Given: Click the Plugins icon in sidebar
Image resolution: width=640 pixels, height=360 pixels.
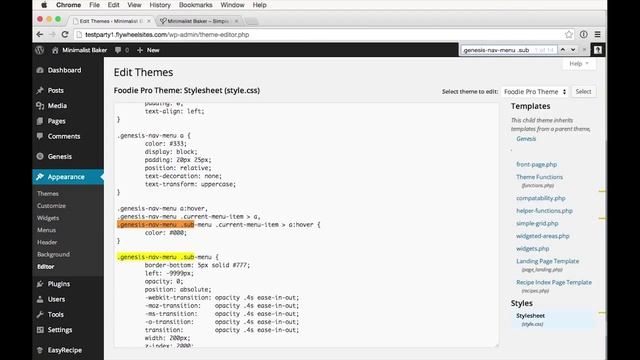Looking at the screenshot, I should [40, 284].
